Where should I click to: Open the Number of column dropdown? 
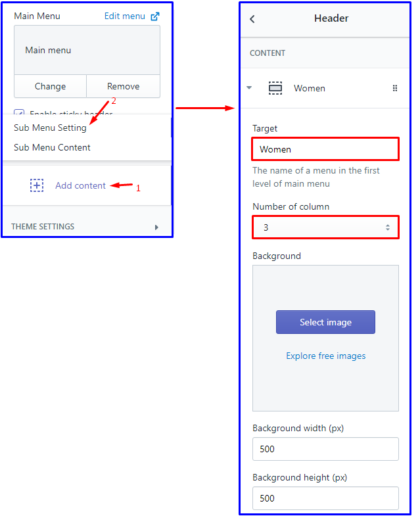(325, 227)
